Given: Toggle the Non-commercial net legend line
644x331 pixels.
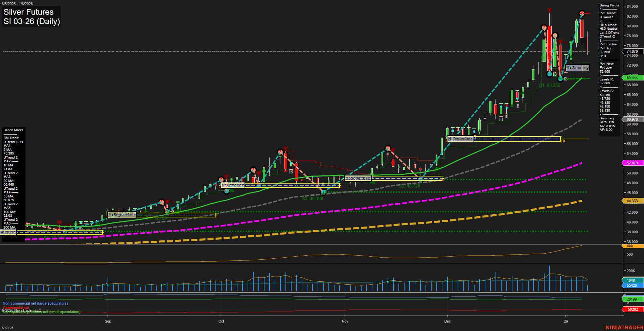Looking at the screenshot, I should 35,303.
